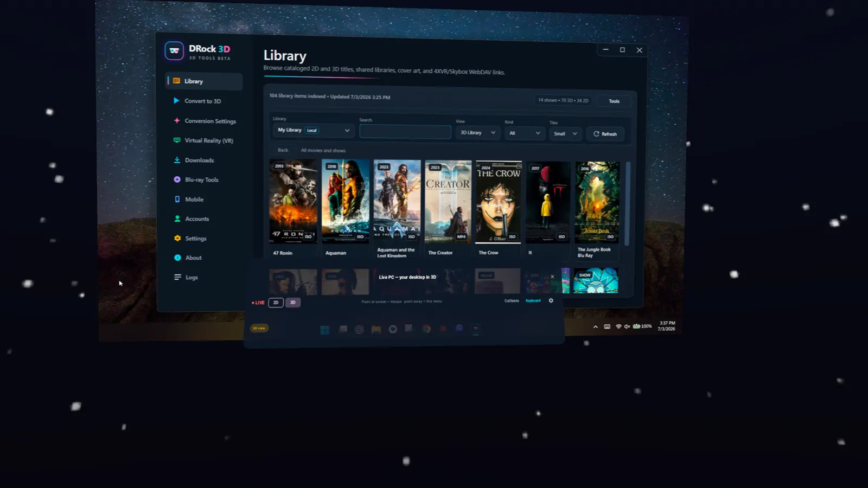Screen dimensions: 868x488
Task: Go to Downloads page
Action: pos(199,160)
